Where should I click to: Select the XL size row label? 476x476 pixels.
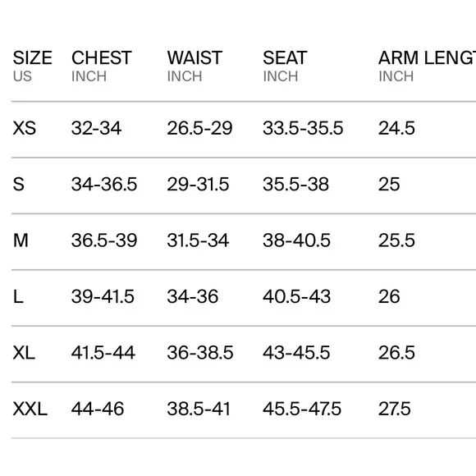[x=24, y=352]
